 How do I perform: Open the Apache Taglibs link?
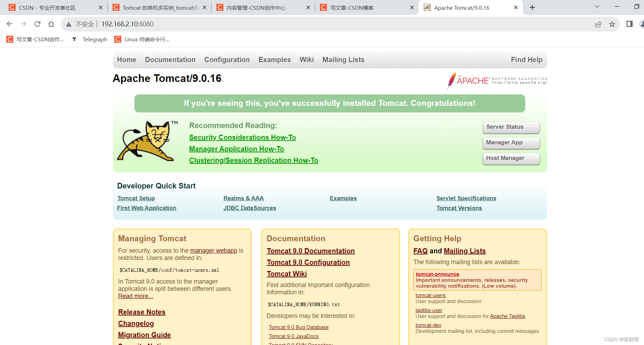point(507,316)
